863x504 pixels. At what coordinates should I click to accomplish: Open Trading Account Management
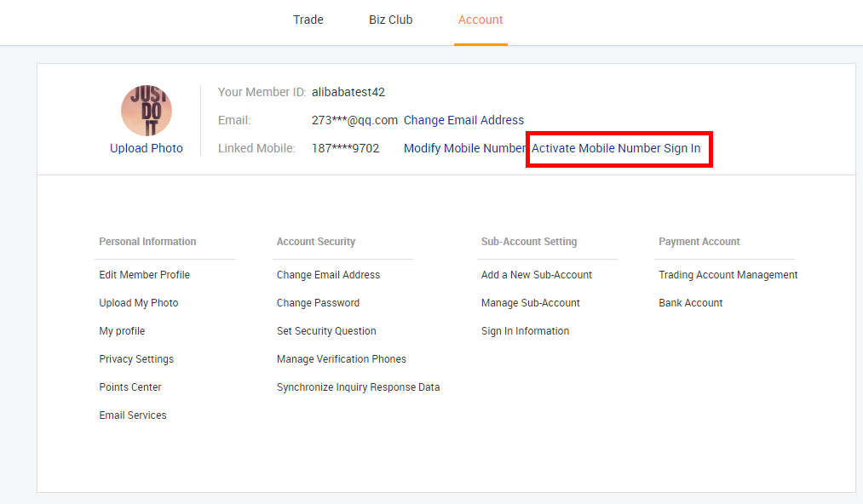[x=728, y=274]
